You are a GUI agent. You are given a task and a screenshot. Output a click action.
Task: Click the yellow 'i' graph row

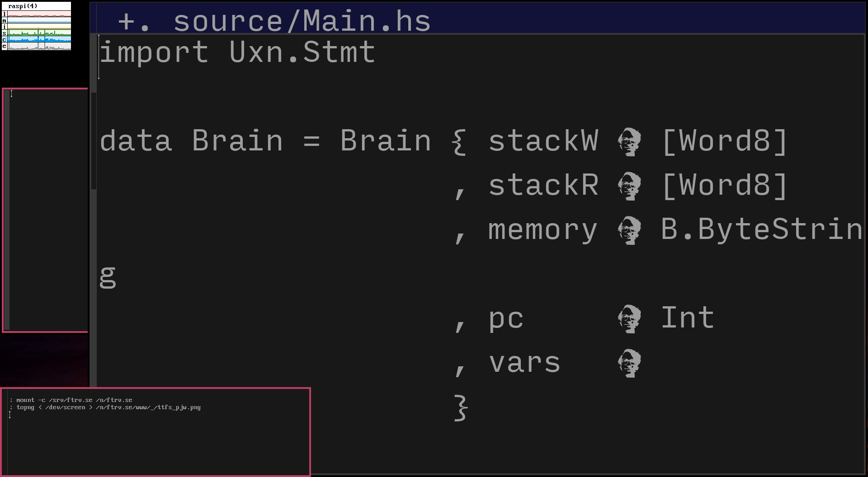click(x=39, y=27)
